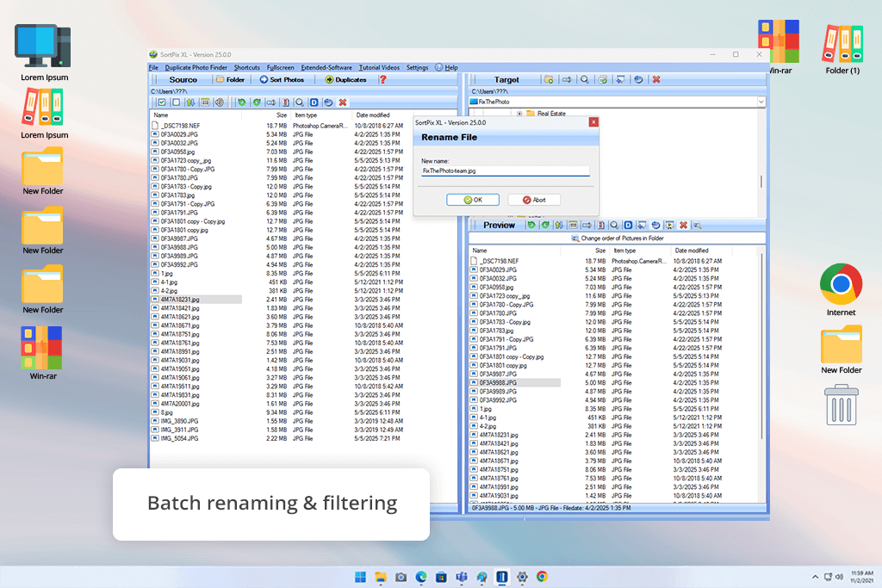Click the slideshow play icon in Preview toolbar
882x588 pixels.
669,225
